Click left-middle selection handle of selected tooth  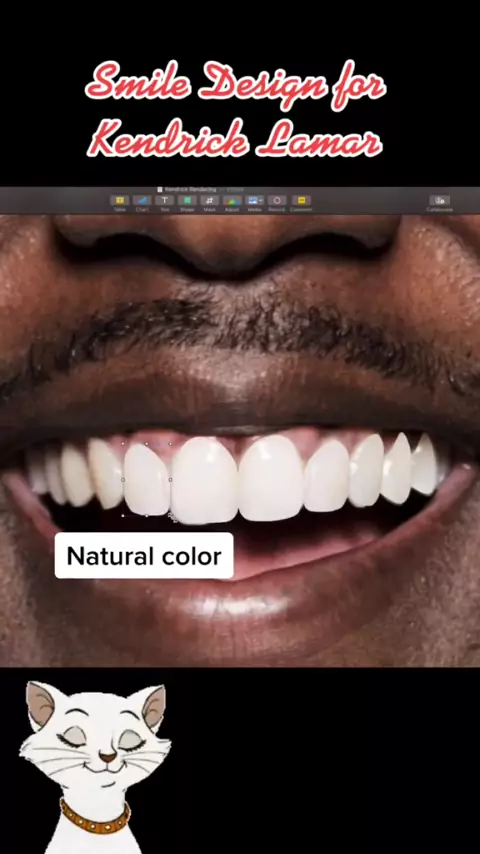[x=123, y=480]
